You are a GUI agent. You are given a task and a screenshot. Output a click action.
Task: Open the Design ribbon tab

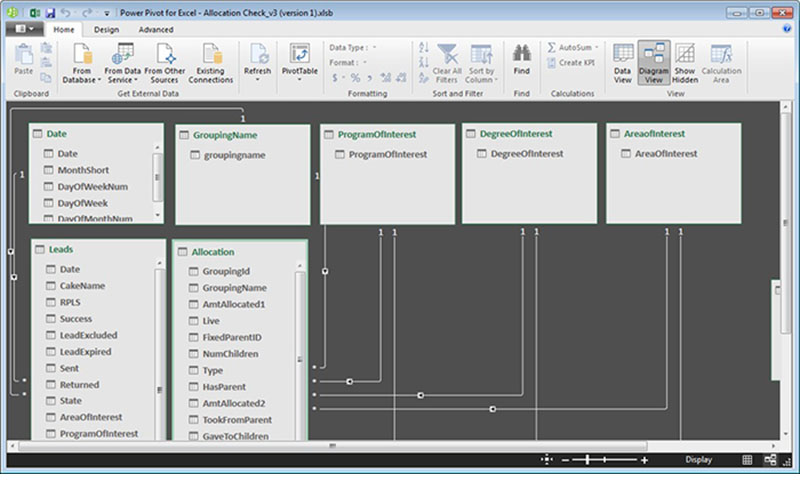point(106,30)
